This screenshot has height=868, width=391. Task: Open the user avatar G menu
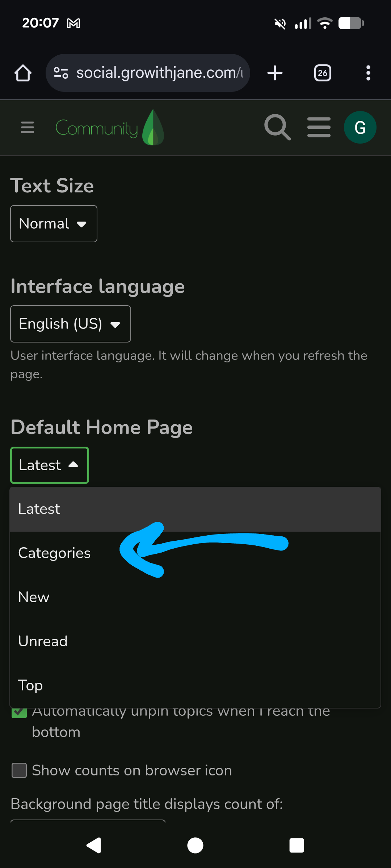pyautogui.click(x=360, y=127)
